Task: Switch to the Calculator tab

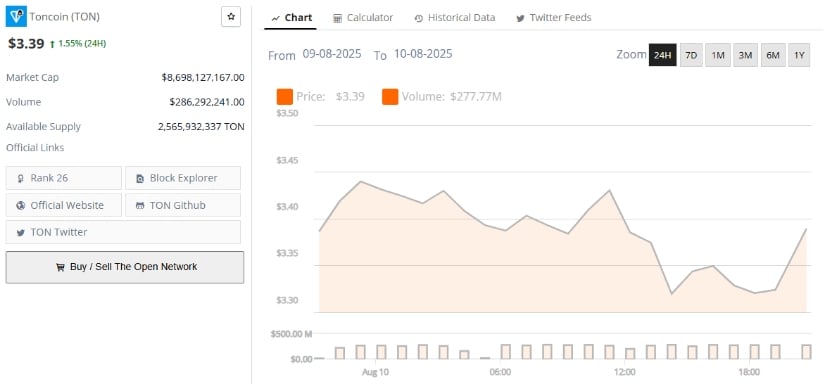Action: pyautogui.click(x=363, y=18)
